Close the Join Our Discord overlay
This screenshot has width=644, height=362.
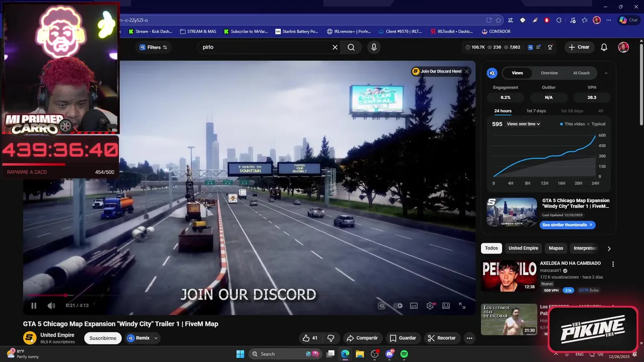tap(466, 71)
